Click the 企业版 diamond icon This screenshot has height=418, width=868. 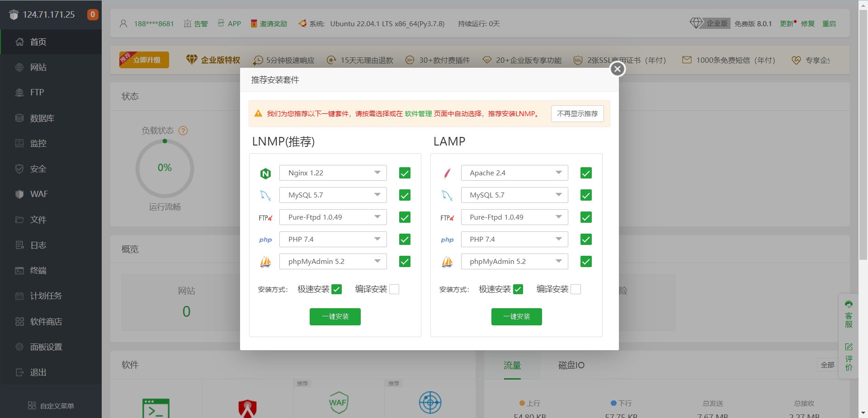point(696,23)
